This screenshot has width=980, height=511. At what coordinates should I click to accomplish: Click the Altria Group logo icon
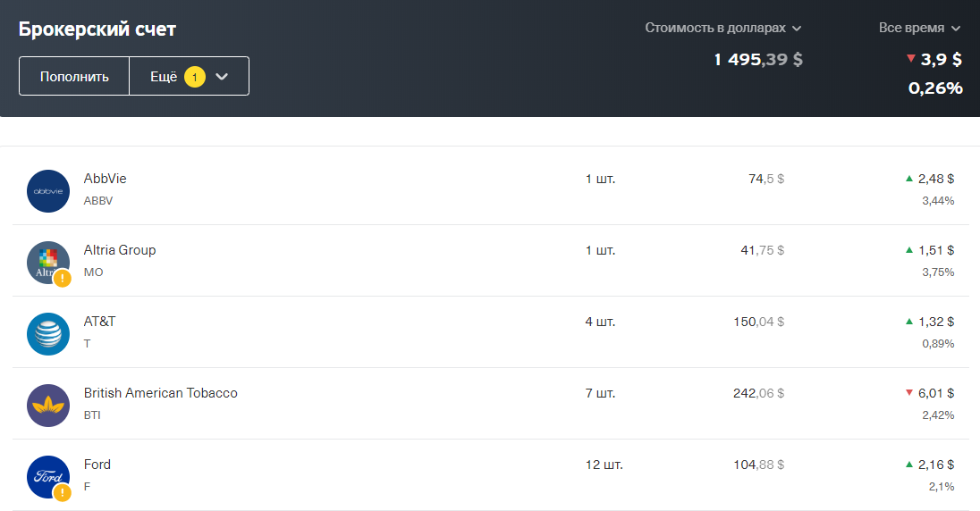coord(48,263)
